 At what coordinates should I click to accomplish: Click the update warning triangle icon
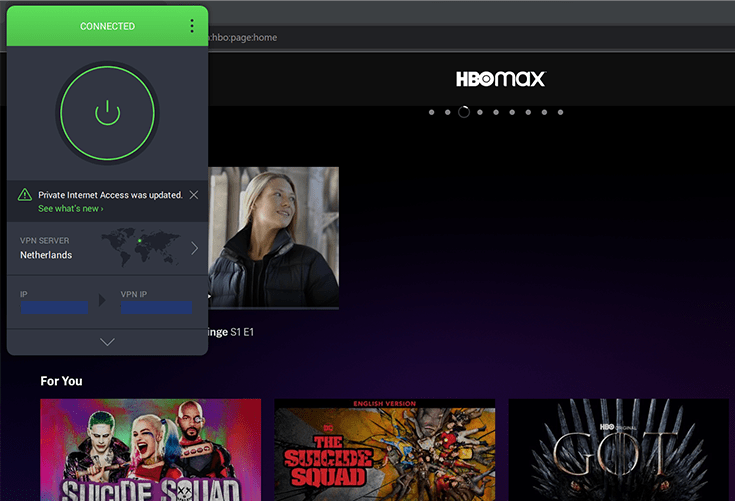tap(24, 194)
